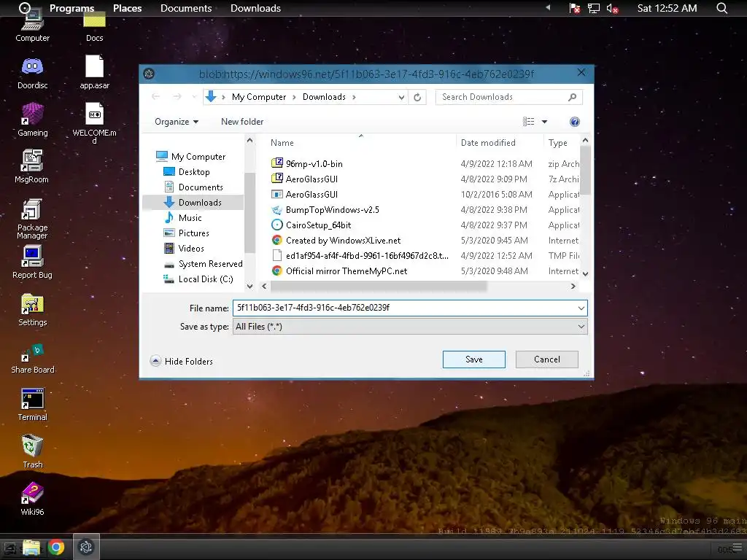This screenshot has height=560, width=747.
Task: Open the Places menu
Action: (x=127, y=8)
